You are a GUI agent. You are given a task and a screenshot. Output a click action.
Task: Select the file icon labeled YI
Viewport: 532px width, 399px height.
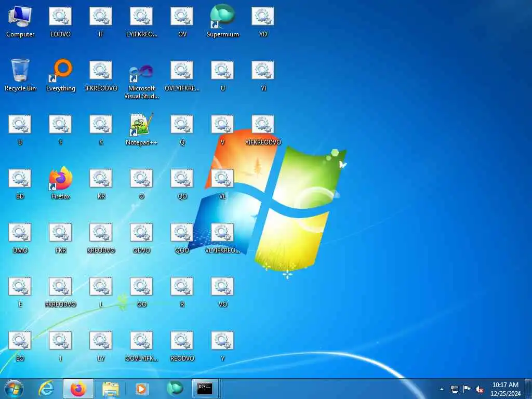coord(263,75)
